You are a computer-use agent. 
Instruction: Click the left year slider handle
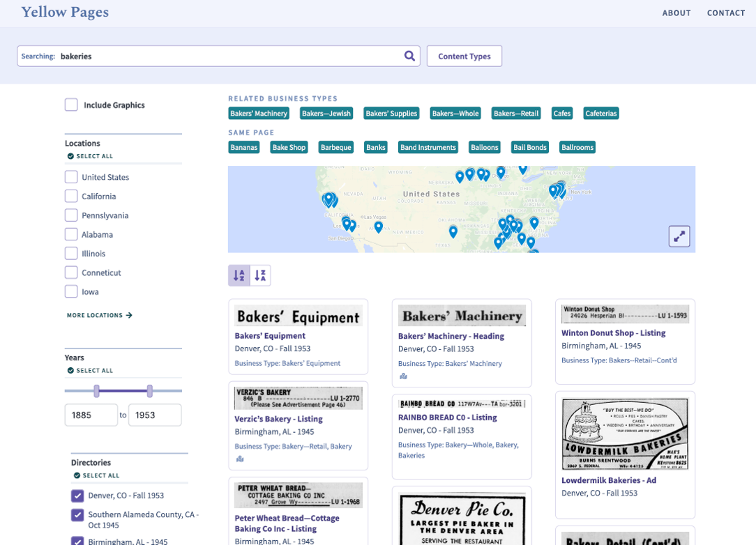96,391
